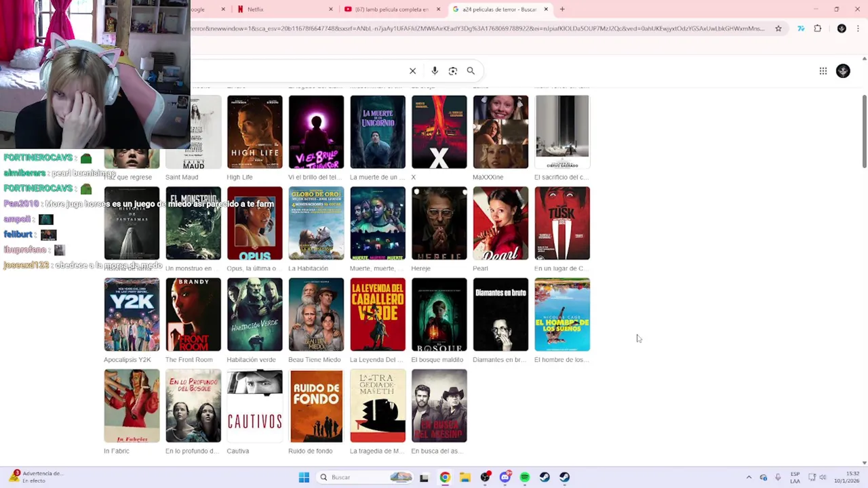Select the Pearl movie poster
Screen dimensions: 868x488
coord(500,223)
